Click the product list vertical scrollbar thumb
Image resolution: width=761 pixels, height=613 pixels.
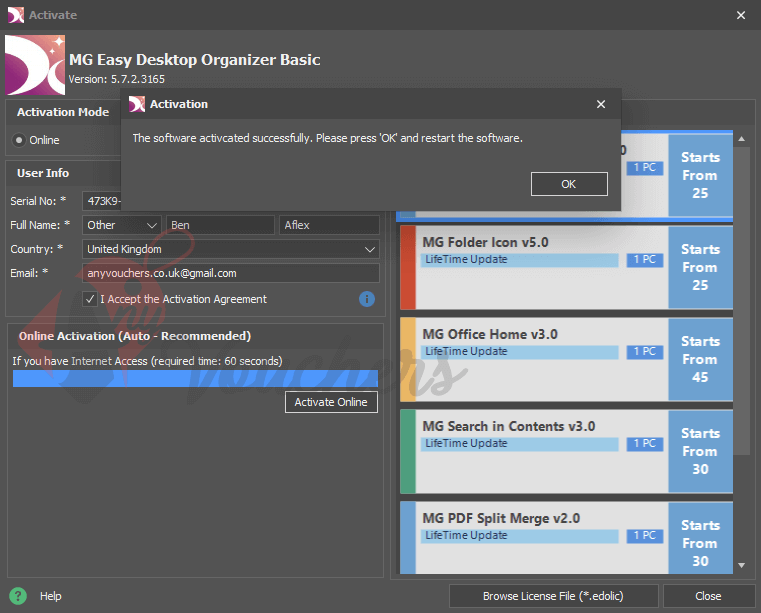coord(742,301)
